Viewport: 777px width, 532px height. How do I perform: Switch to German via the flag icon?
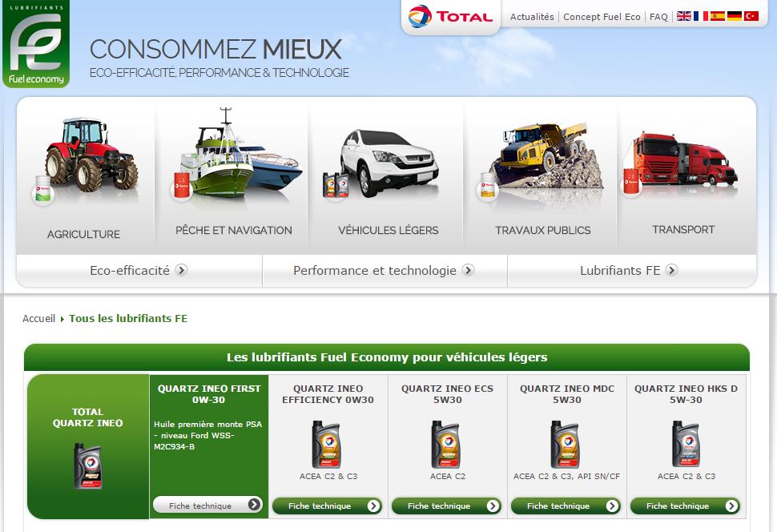734,15
